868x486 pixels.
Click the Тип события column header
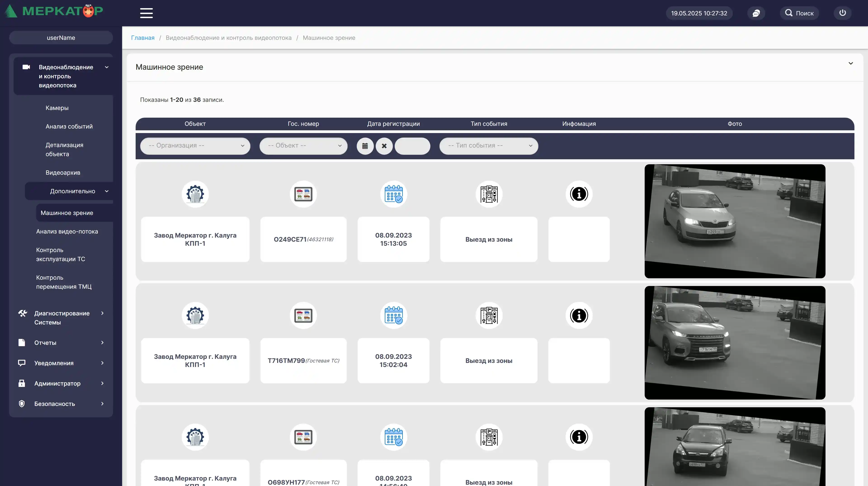(489, 124)
